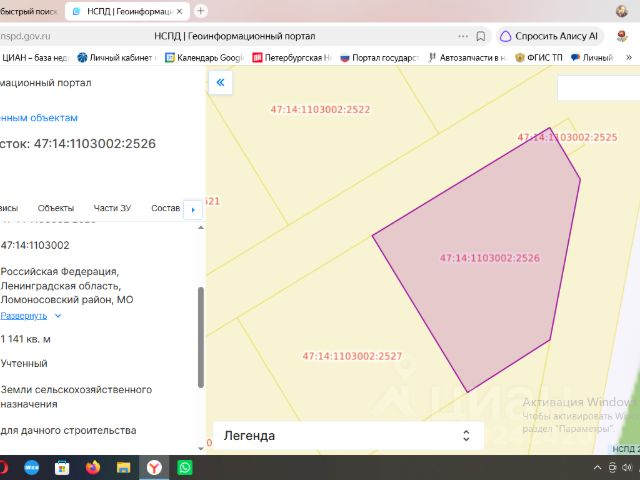The image size is (640, 480).
Task: Select status text Учтенный
Action: 24,363
